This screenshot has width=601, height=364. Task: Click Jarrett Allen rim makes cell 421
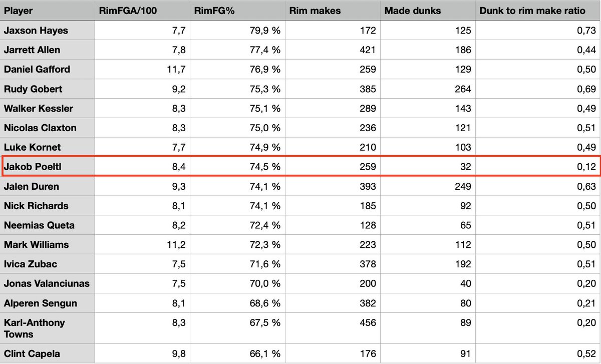(x=333, y=50)
